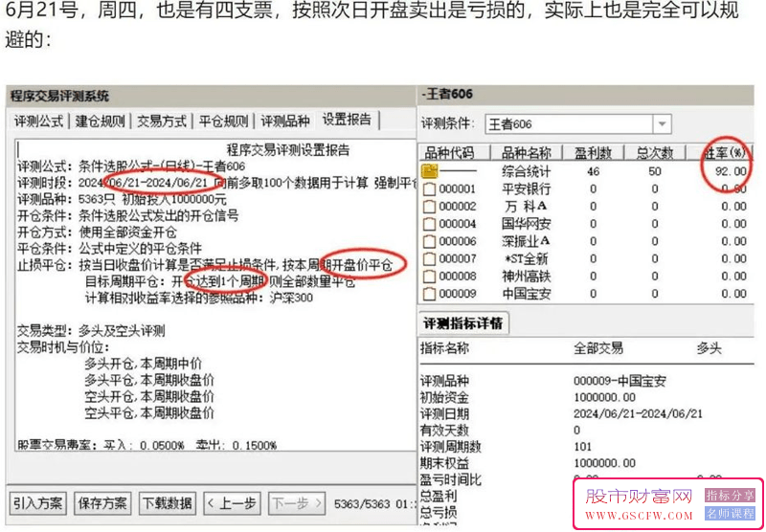Click the folder icon of 综合统计 row
The height and width of the screenshot is (532, 766).
(430, 171)
